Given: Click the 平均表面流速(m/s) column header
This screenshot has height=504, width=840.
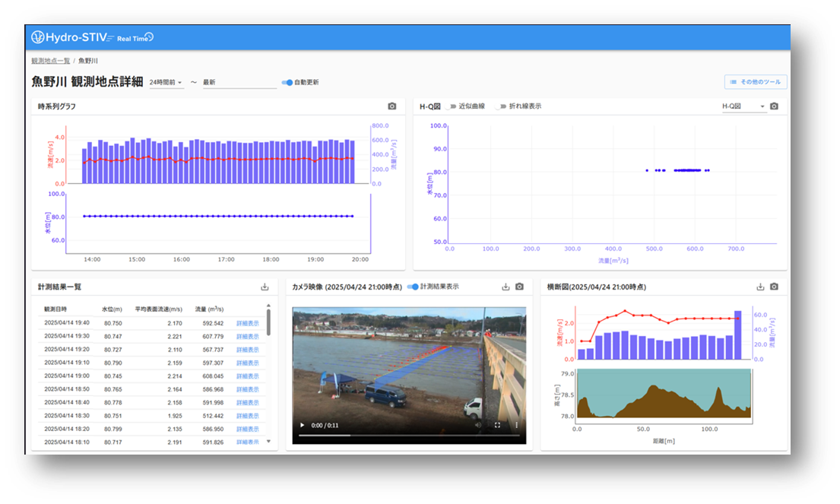Looking at the screenshot, I should click(159, 309).
